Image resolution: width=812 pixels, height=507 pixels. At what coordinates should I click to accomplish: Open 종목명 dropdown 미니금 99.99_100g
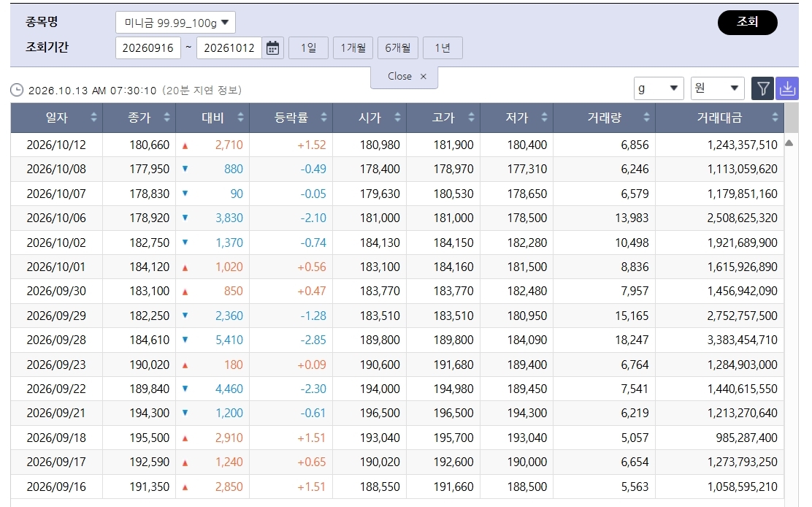pyautogui.click(x=175, y=23)
